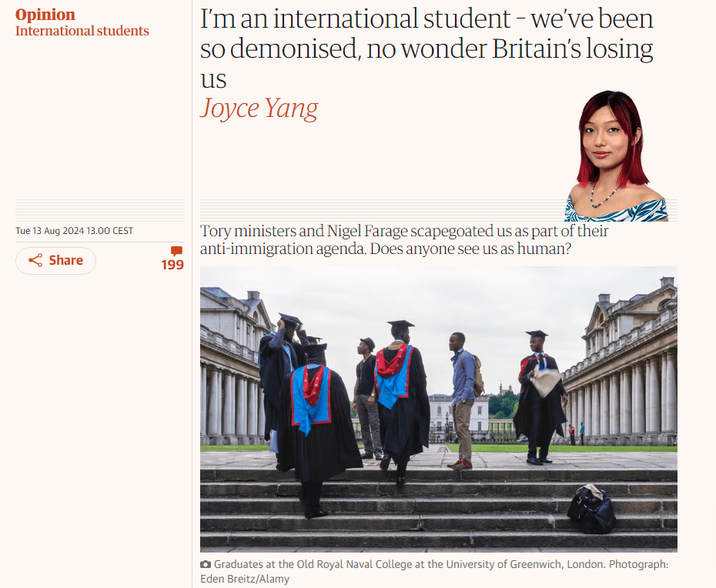Screen dimensions: 716x588
Task: Click the article headline about international students
Action: (427, 48)
